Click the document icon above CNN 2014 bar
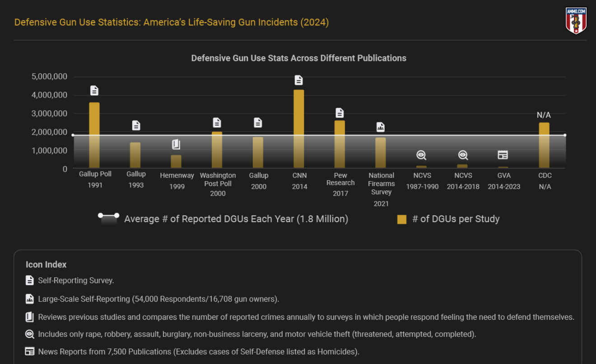Image resolution: width=596 pixels, height=364 pixels. (x=298, y=80)
